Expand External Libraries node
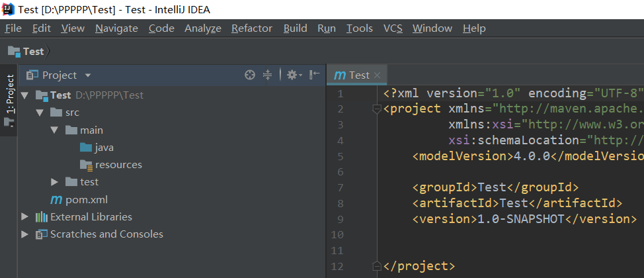644x278 pixels. coord(24,216)
